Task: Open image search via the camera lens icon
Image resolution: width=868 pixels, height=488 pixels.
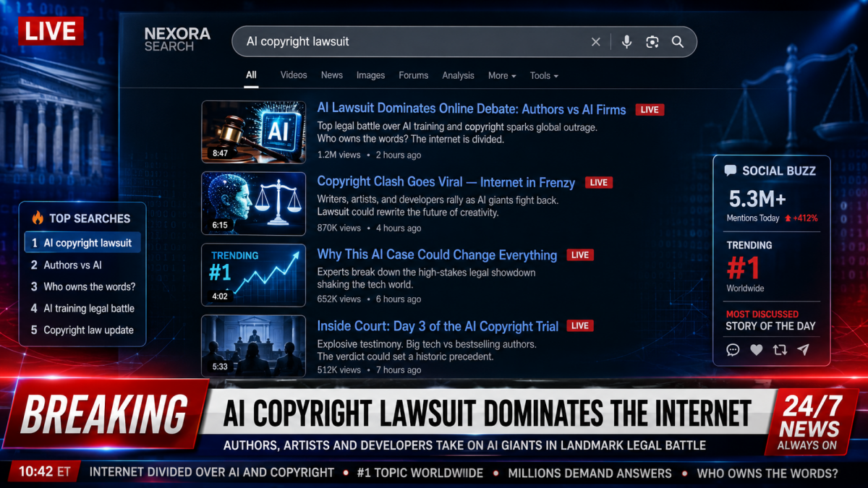Action: pyautogui.click(x=652, y=42)
